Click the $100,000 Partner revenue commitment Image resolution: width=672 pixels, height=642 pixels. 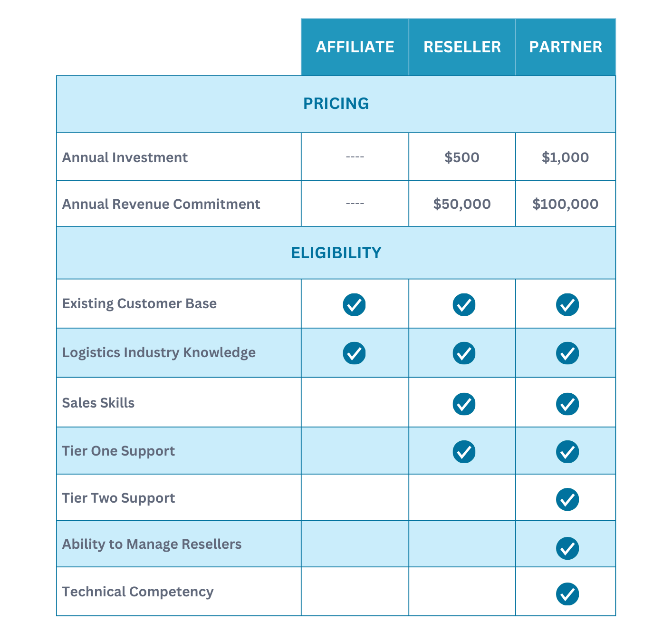[x=566, y=204]
